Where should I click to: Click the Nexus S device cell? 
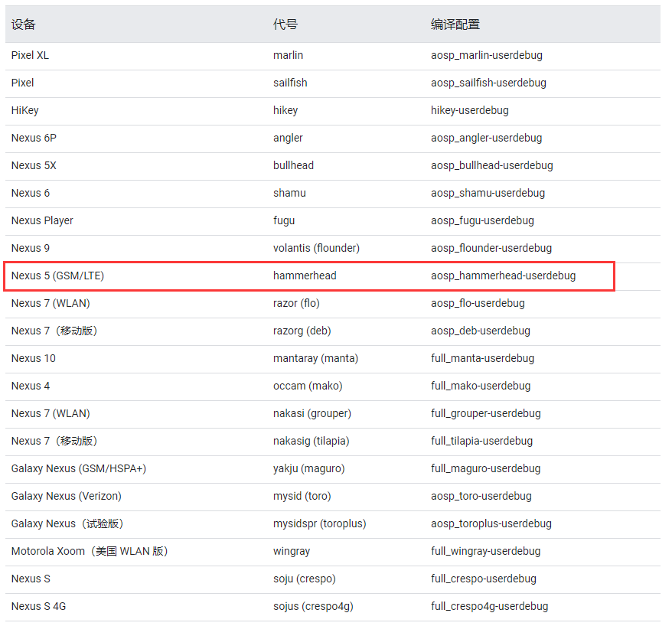(31, 579)
